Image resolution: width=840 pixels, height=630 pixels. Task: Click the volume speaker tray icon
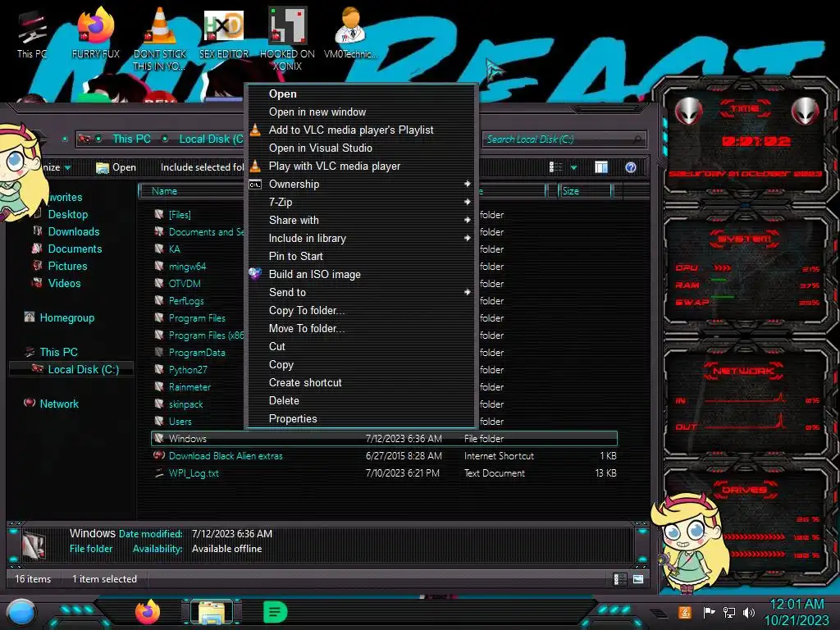pyautogui.click(x=748, y=612)
